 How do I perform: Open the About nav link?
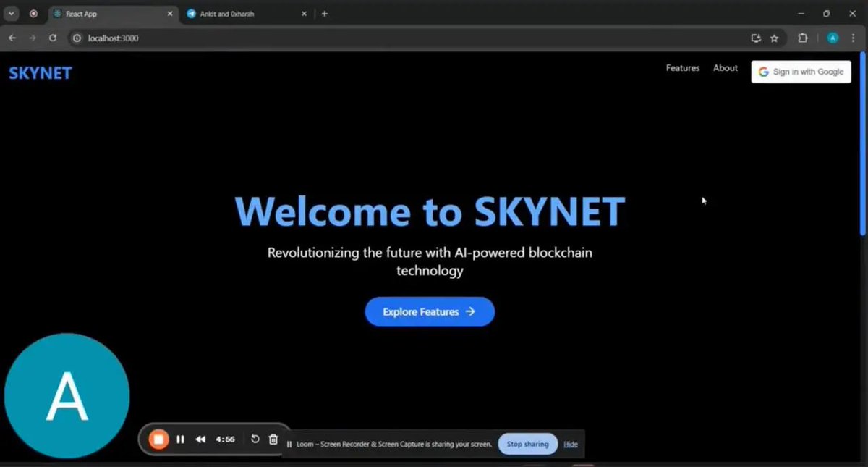[726, 68]
